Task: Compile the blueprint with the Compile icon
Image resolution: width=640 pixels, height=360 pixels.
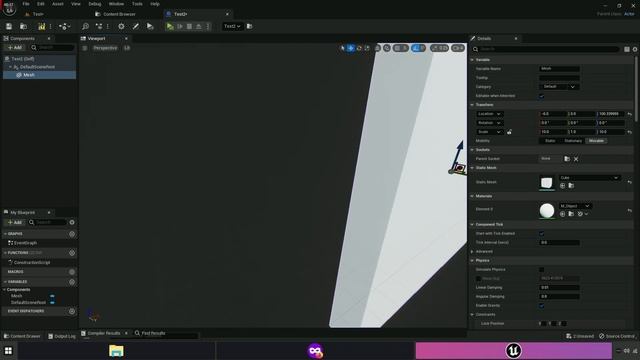Action: tap(42, 26)
